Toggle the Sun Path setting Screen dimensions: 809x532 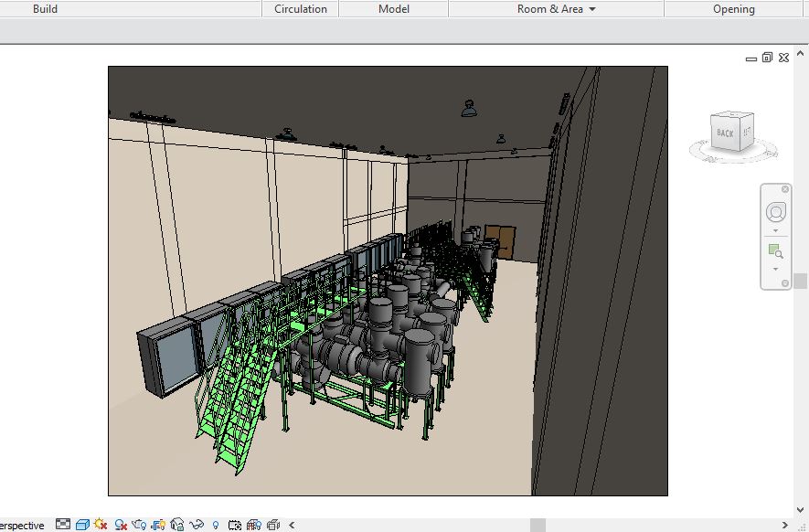point(101,525)
